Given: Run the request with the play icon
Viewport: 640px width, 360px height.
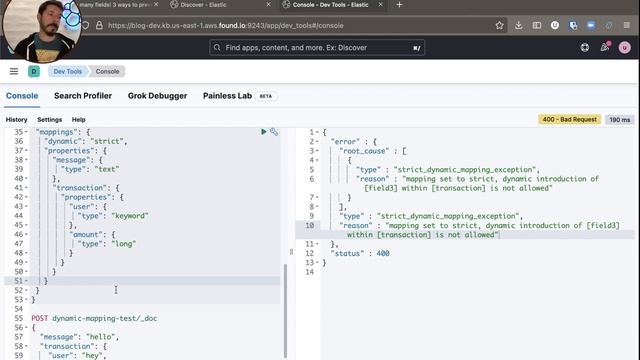Looking at the screenshot, I should click(x=264, y=132).
